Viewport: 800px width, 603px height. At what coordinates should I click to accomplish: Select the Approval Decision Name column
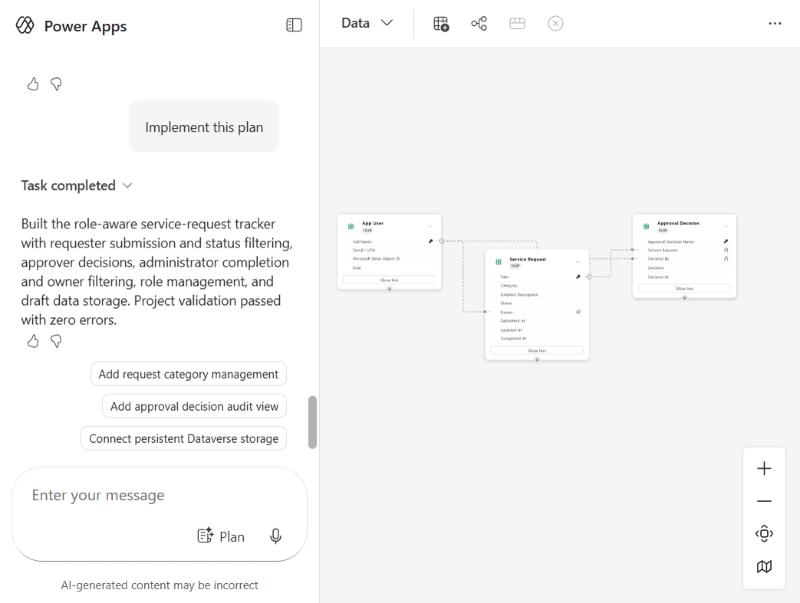684,242
